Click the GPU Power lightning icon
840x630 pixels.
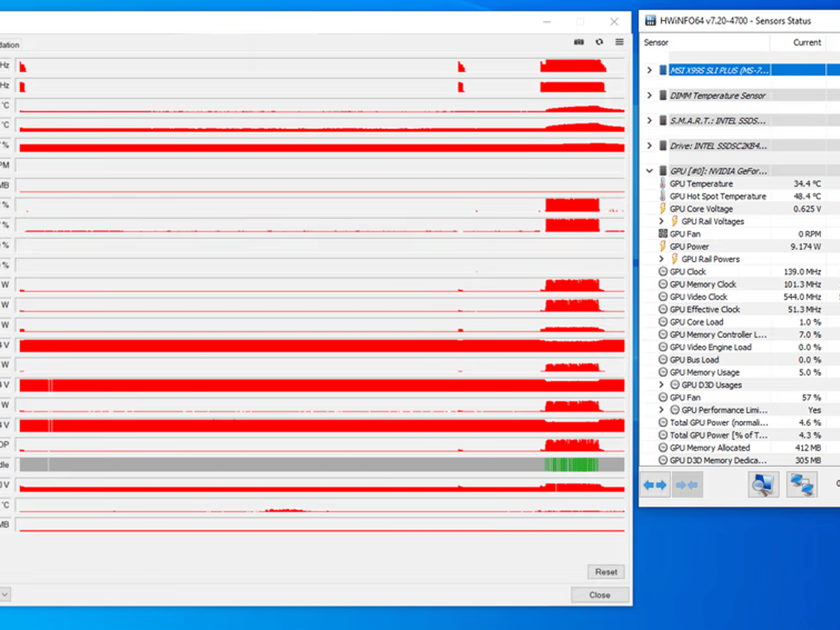coord(663,246)
